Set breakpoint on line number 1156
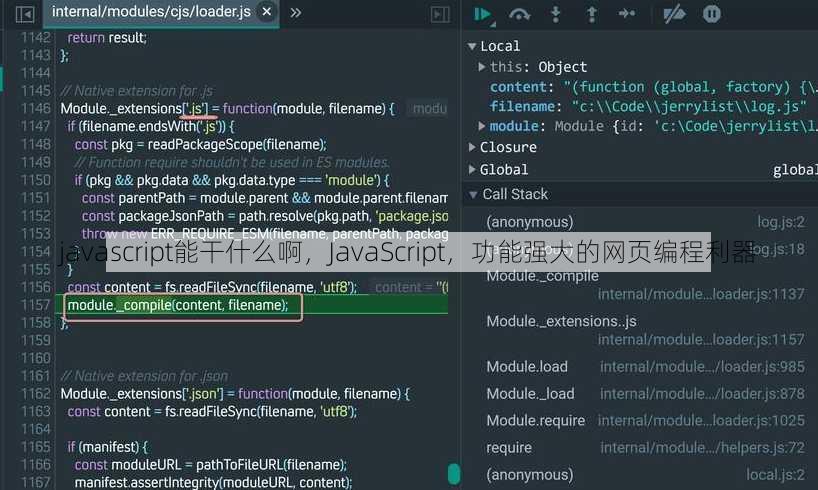Screen dimensions: 818x490 pos(35,288)
